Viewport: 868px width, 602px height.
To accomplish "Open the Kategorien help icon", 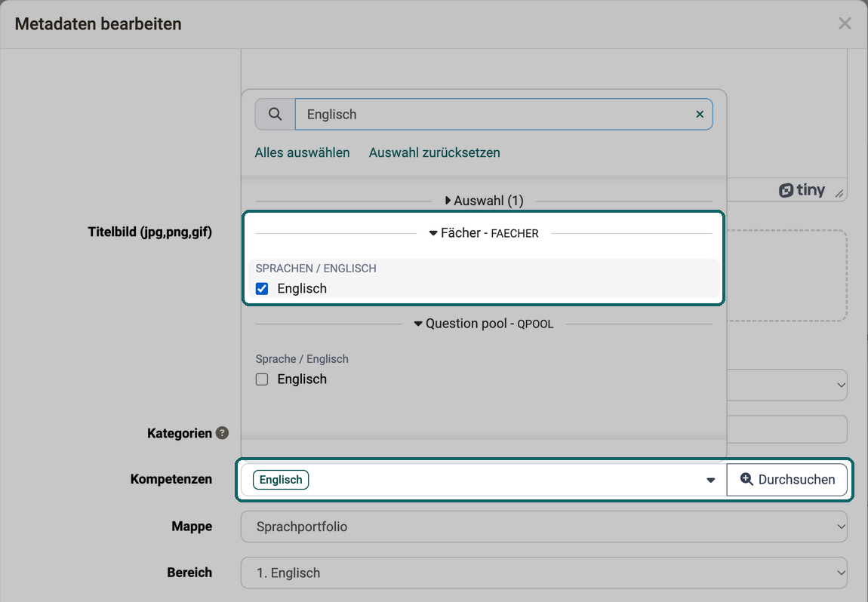I will (x=222, y=433).
